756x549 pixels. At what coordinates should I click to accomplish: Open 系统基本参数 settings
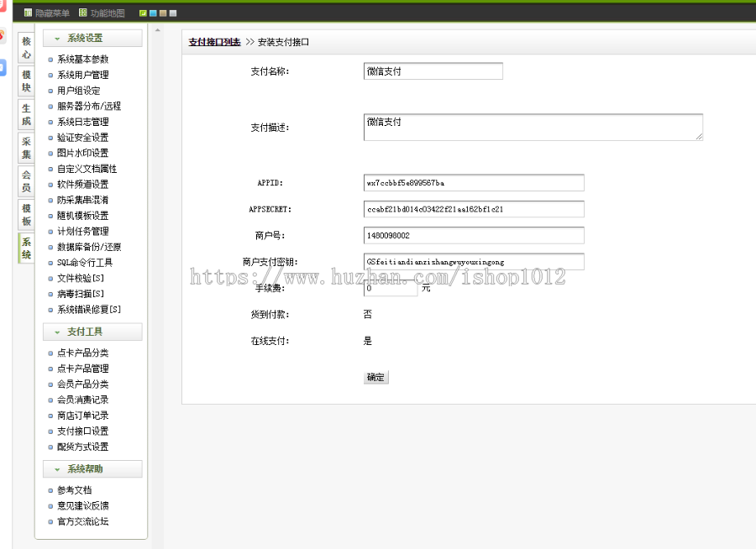click(83, 60)
